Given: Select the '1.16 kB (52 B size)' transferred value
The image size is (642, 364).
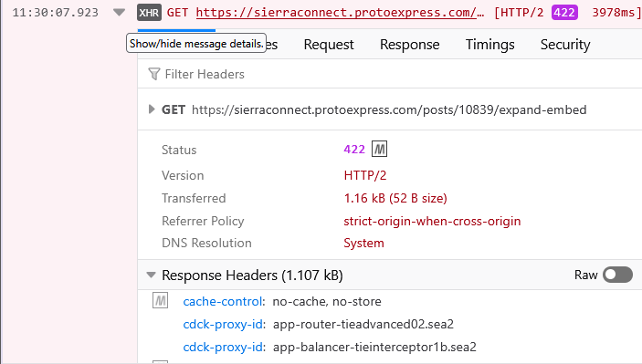Looking at the screenshot, I should tap(395, 198).
